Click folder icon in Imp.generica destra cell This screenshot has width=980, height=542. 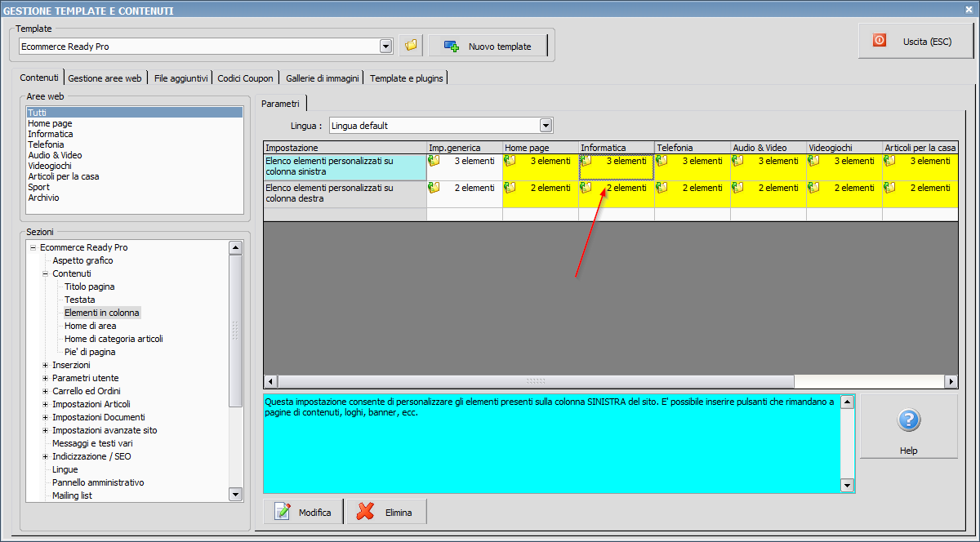coord(434,188)
